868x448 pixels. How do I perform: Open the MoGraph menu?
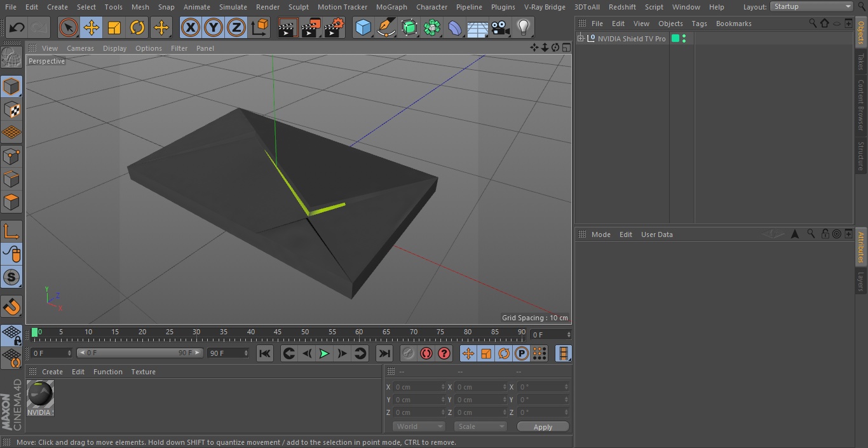391,7
